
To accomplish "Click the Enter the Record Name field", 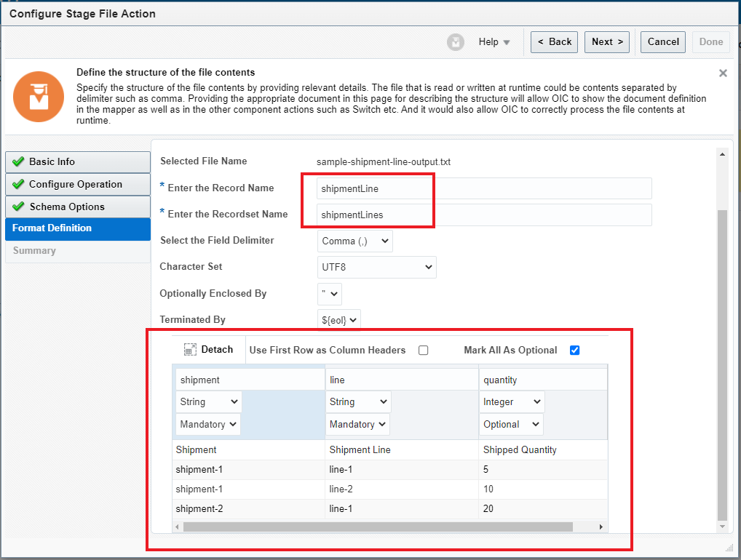I will click(x=484, y=188).
